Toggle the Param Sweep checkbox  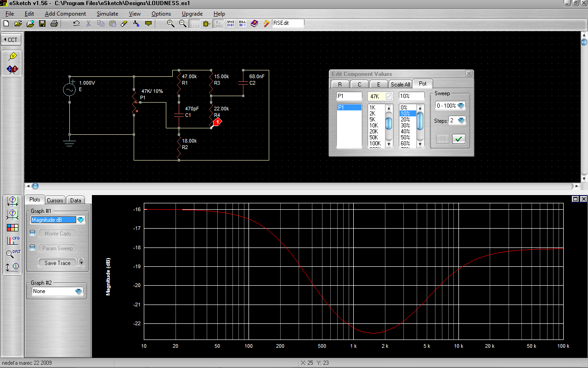pyautogui.click(x=32, y=248)
